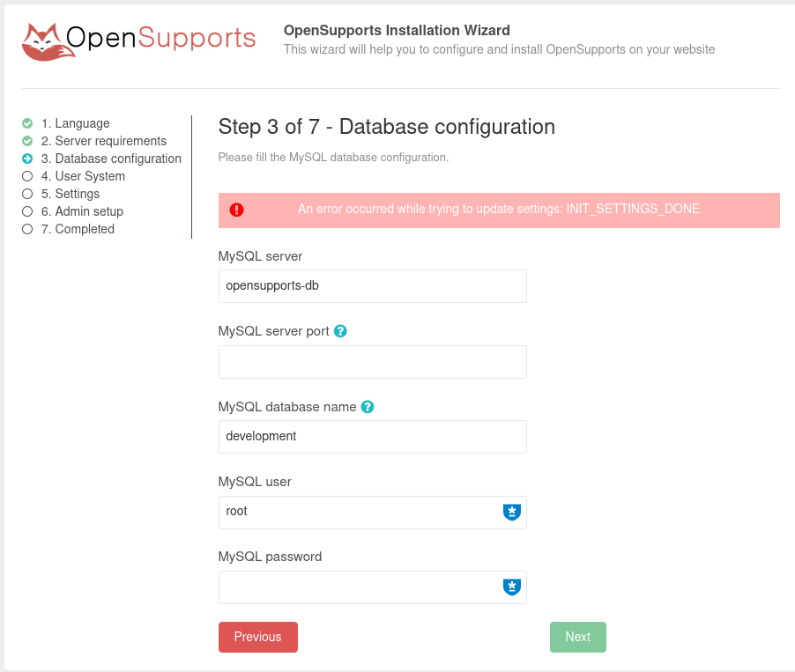Open the MySQL database name help tooltip
This screenshot has height=672, width=795.
point(368,407)
